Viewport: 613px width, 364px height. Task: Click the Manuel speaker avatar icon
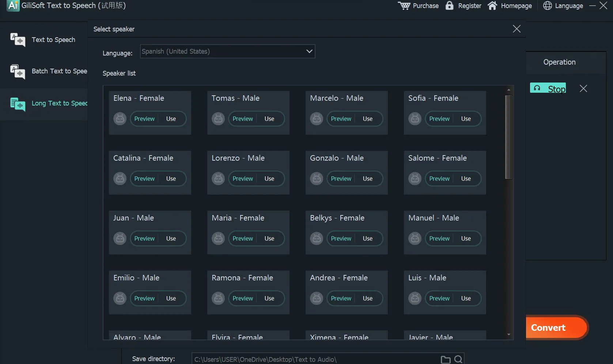(415, 238)
